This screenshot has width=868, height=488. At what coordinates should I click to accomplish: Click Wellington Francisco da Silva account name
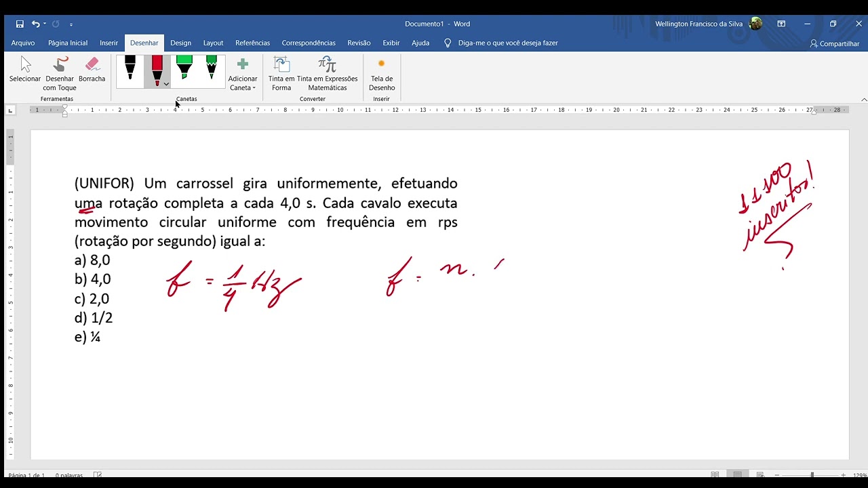(698, 24)
